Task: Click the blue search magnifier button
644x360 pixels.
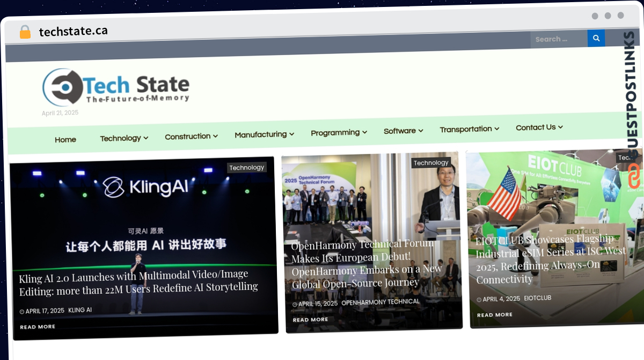Action: tap(596, 38)
